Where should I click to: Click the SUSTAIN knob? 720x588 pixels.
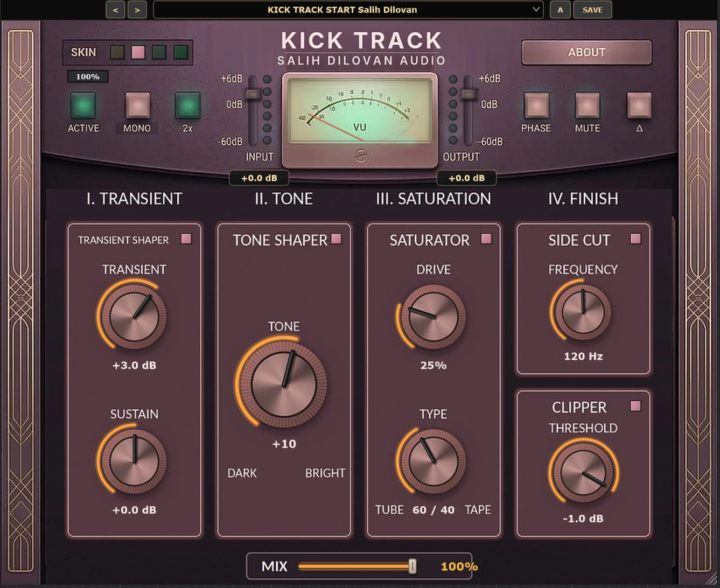click(x=134, y=461)
